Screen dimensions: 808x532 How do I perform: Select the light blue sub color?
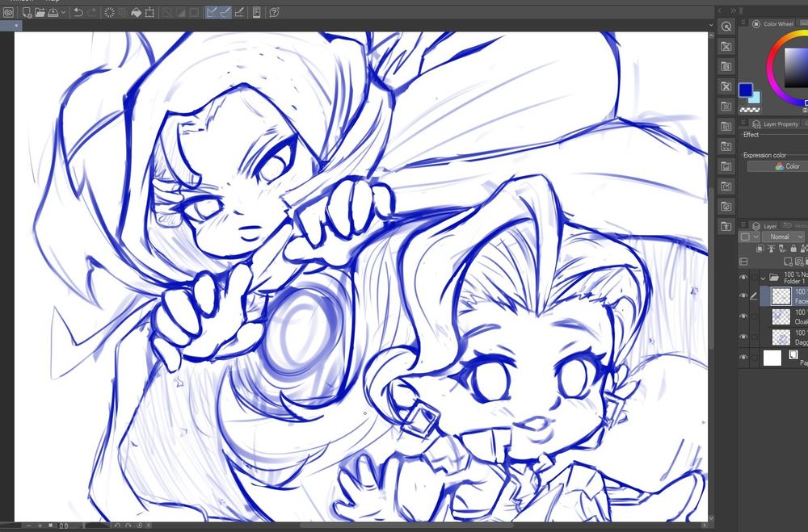point(755,98)
